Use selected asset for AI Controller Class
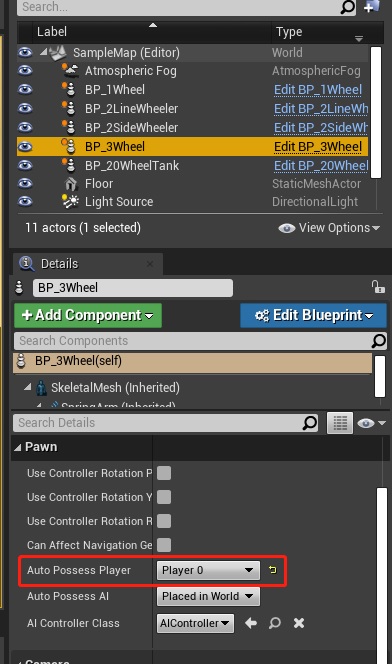The image size is (392, 664). click(x=251, y=623)
